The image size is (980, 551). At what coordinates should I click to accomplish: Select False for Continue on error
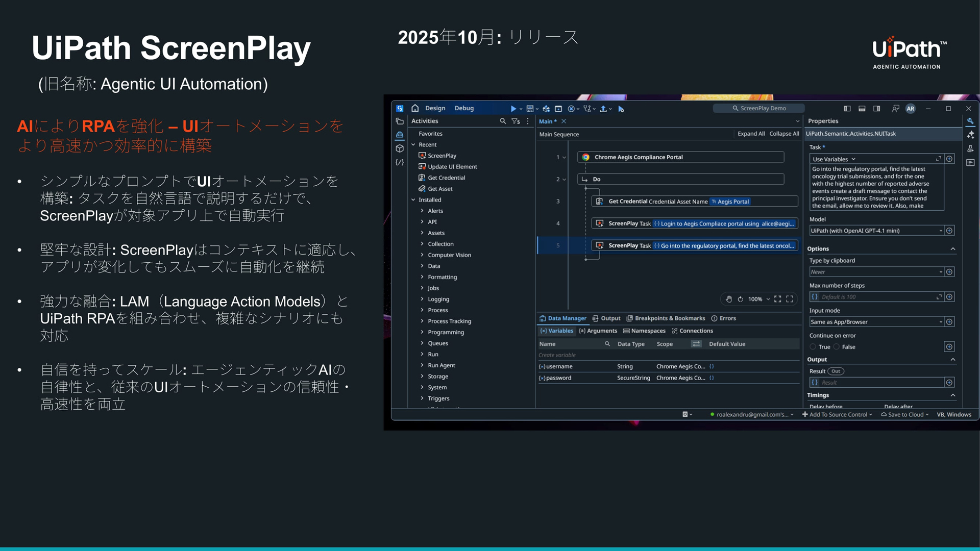pyautogui.click(x=837, y=347)
